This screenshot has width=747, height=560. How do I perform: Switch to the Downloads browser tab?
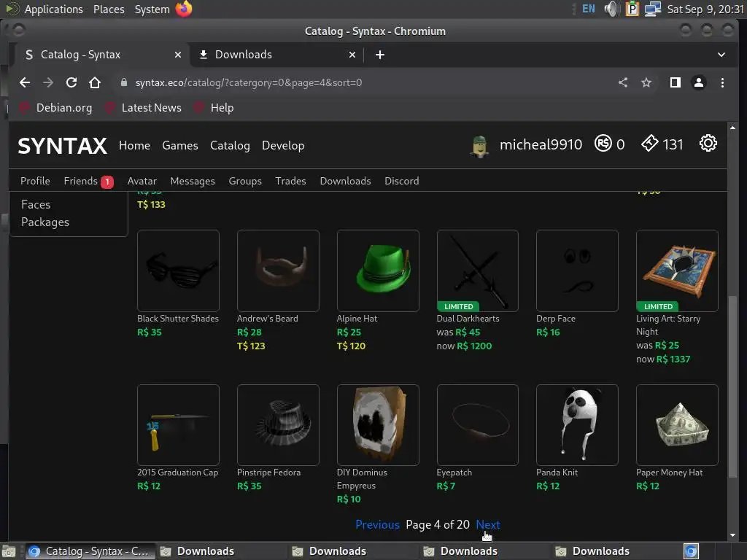click(278, 55)
